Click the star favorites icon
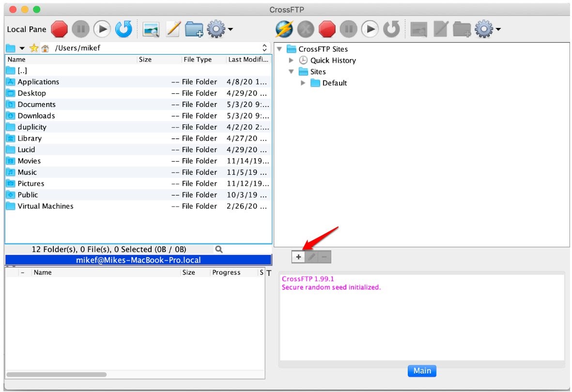The image size is (572, 392). pos(34,48)
